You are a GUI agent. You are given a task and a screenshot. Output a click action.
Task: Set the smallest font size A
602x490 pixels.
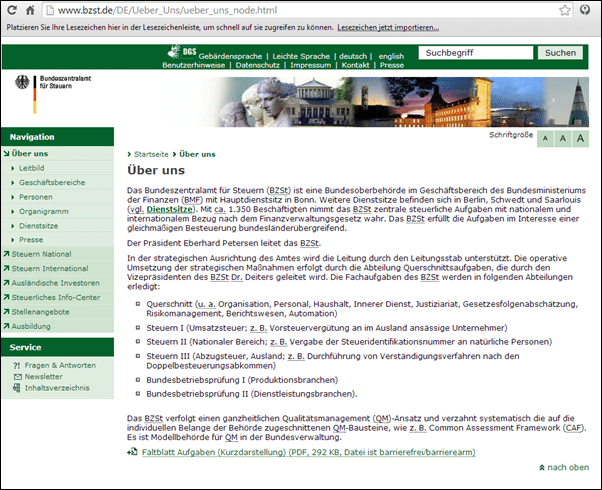point(545,139)
